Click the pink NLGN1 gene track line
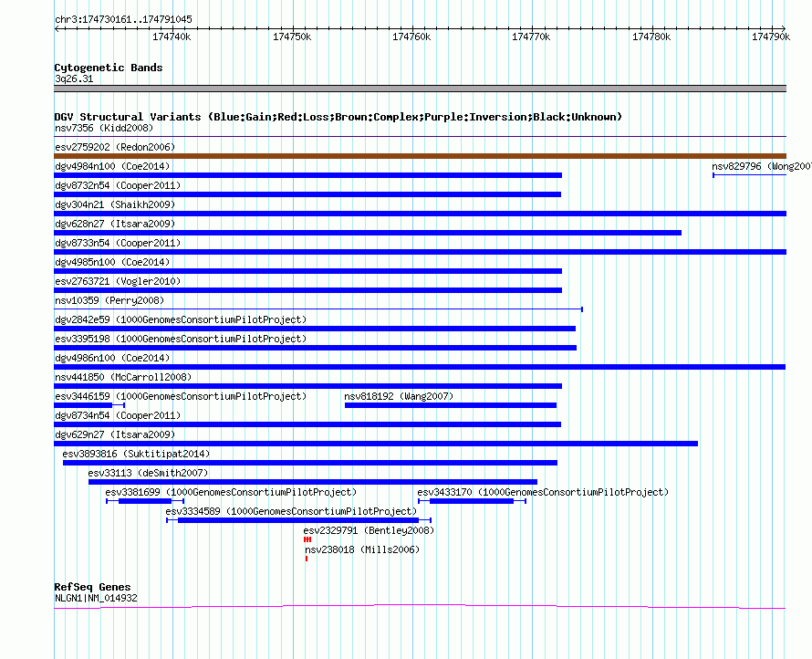 click(x=420, y=606)
